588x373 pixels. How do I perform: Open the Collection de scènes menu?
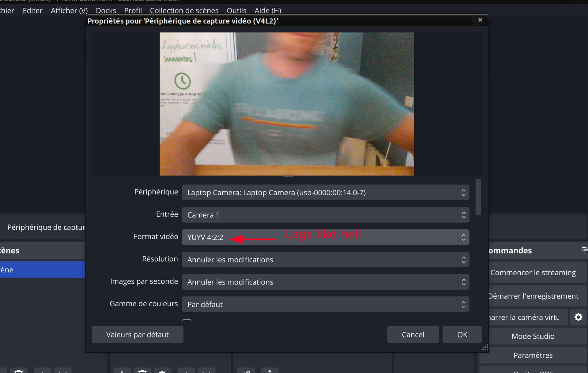point(184,10)
